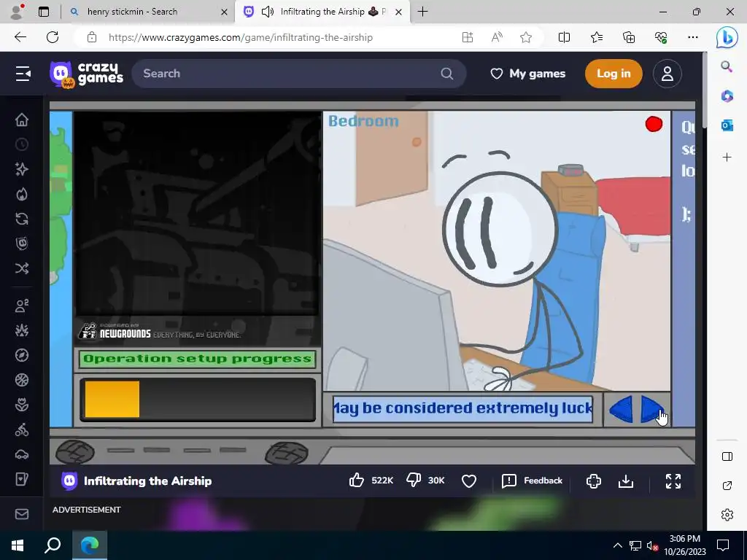Open the adventure compass icon in sidebar
This screenshot has width=747, height=560.
21,355
